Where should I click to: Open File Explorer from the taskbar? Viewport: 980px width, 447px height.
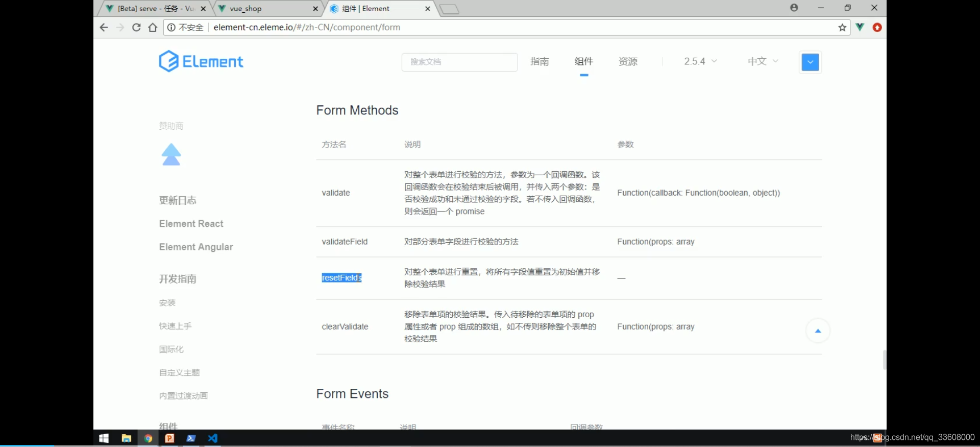click(126, 438)
